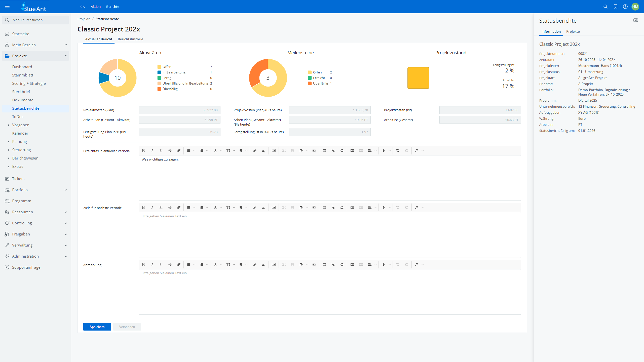Open help via the question mark icon
The width and height of the screenshot is (644, 362).
click(625, 7)
